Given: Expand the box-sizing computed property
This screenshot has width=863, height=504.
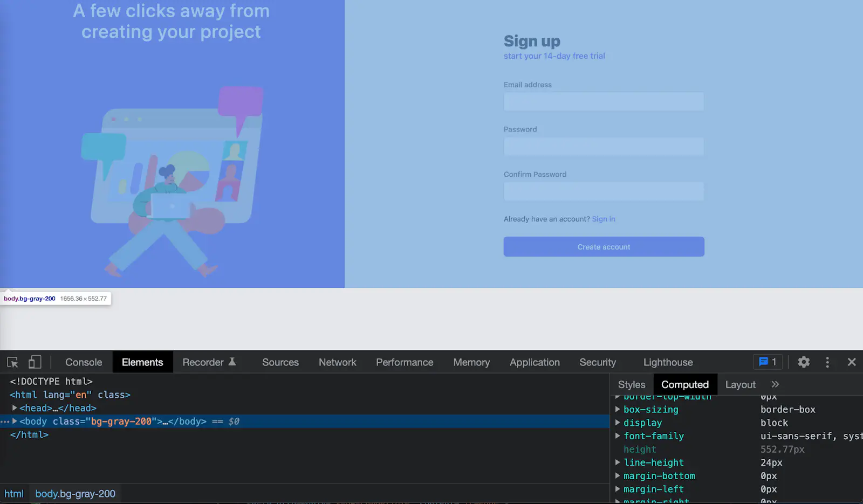Looking at the screenshot, I should [618, 409].
